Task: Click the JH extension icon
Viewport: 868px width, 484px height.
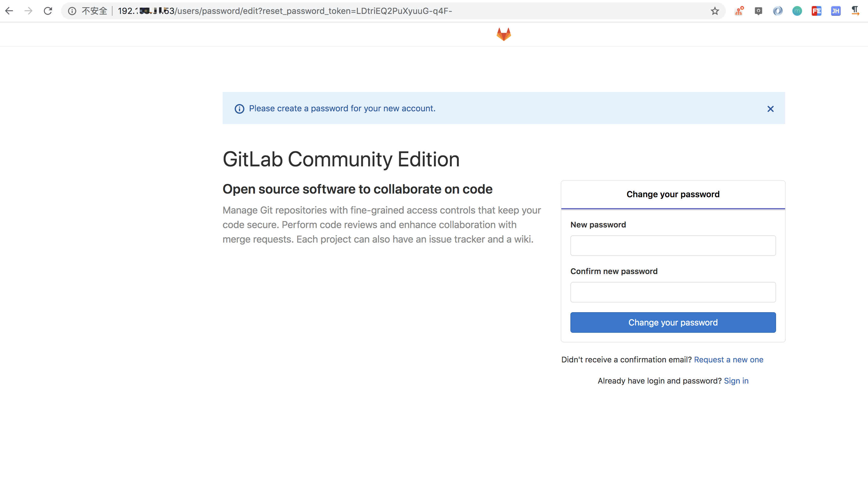Action: [x=836, y=11]
